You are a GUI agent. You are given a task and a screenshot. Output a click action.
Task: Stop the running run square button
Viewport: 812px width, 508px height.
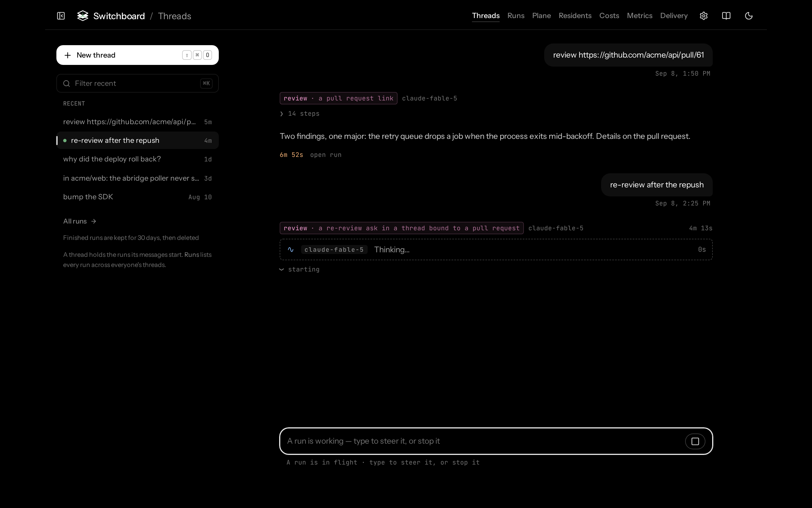tap(695, 441)
